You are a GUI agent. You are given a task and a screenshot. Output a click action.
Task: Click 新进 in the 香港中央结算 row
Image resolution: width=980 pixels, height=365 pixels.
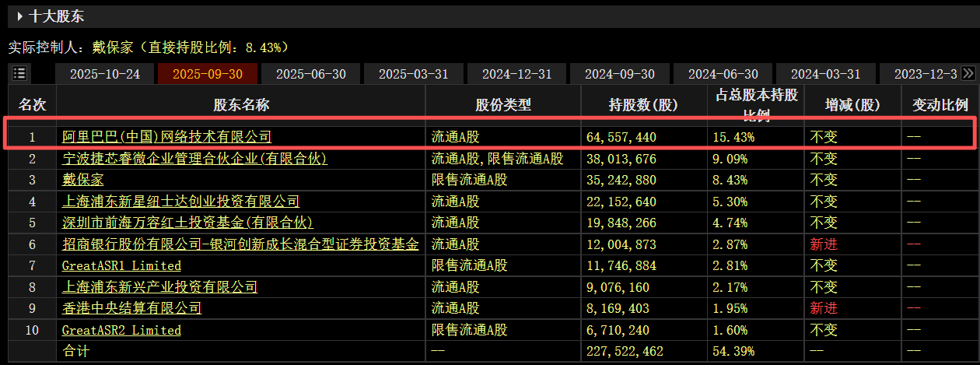[x=824, y=308]
